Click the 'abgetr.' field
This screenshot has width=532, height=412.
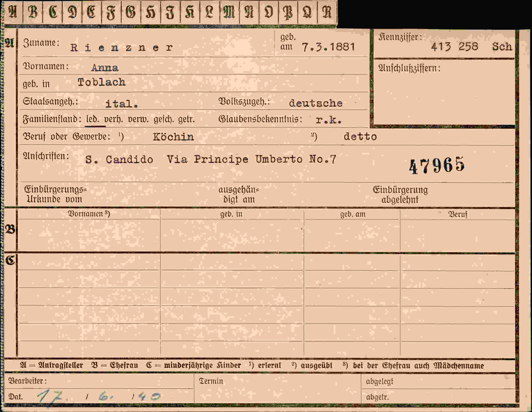point(438,396)
